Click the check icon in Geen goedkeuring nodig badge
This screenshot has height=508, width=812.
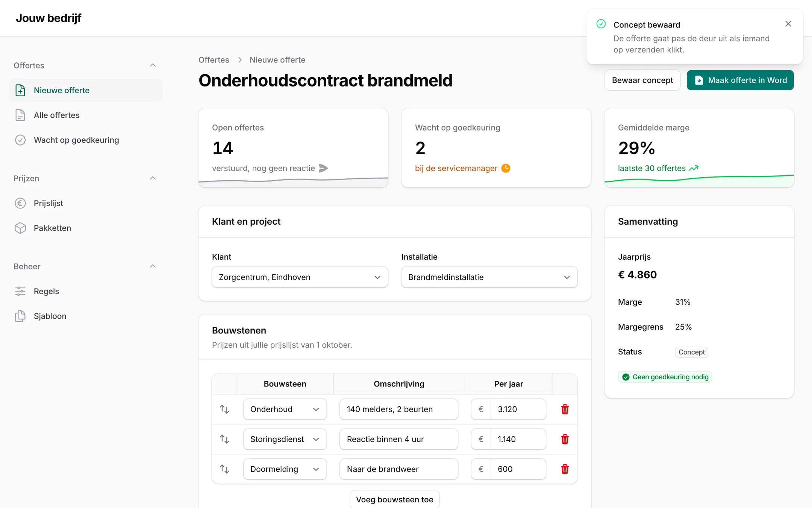coord(626,377)
